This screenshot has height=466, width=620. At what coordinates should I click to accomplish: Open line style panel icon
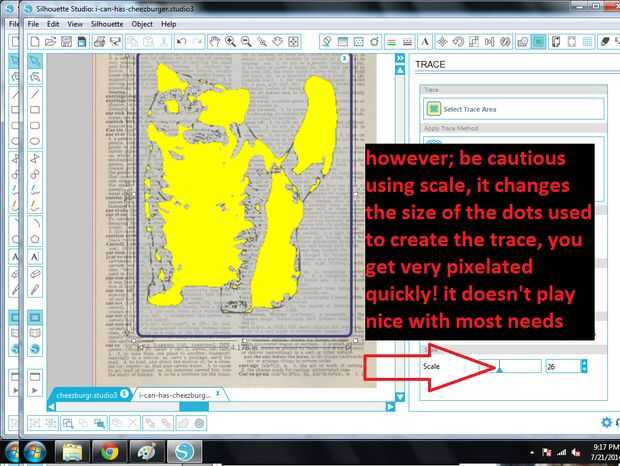pos(407,42)
